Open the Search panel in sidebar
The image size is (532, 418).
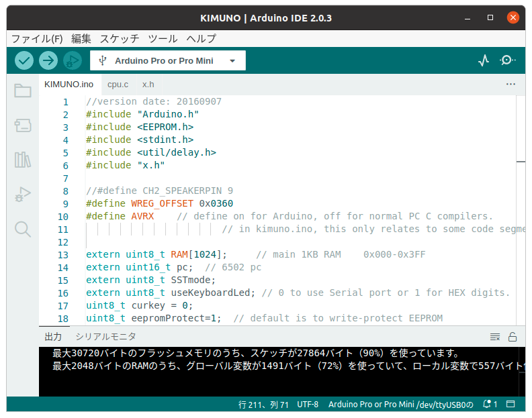(x=23, y=229)
